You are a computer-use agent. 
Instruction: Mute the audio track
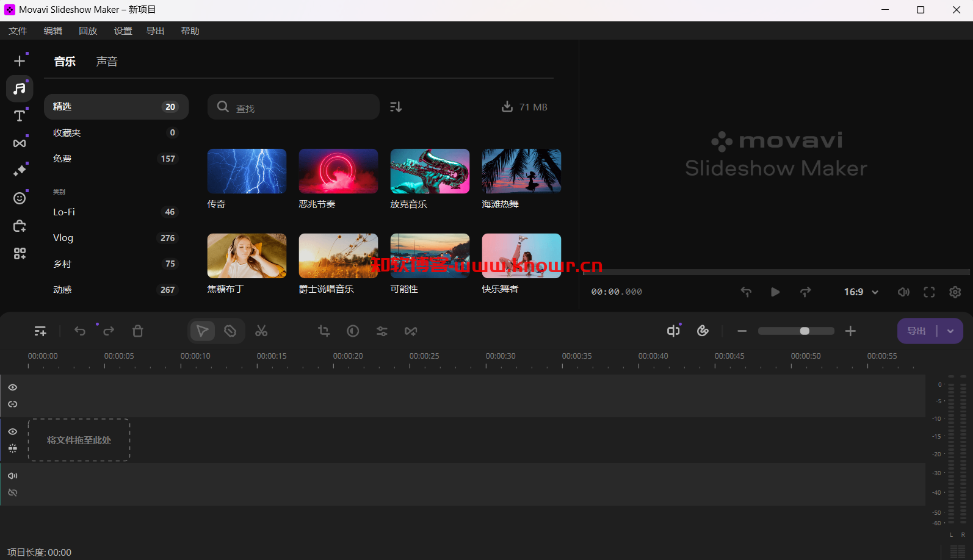(x=13, y=475)
